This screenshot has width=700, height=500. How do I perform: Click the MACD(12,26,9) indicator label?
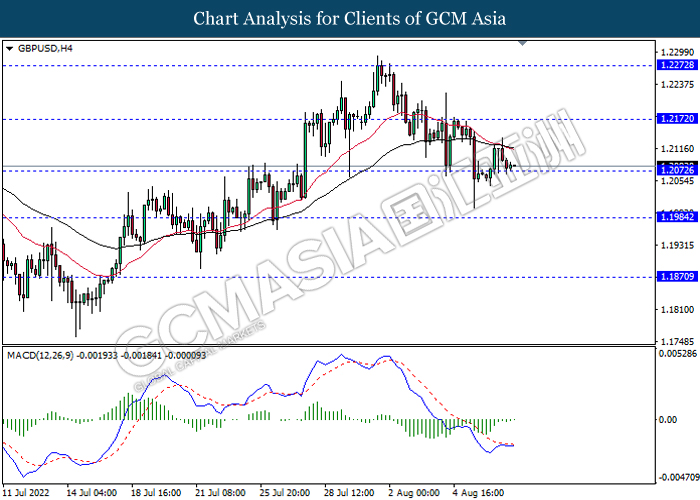(x=107, y=355)
